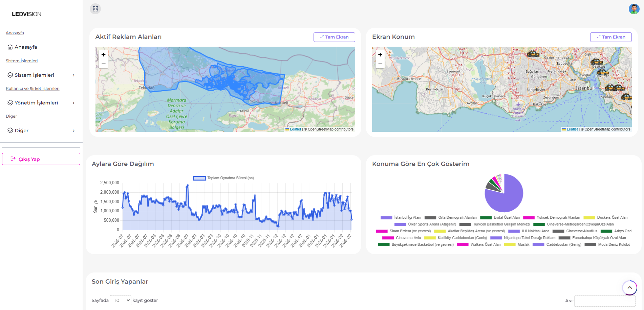Open Aktif Reklam Alanları in Tam Ekran
Screen dimensions: 644x310
[x=334, y=37]
